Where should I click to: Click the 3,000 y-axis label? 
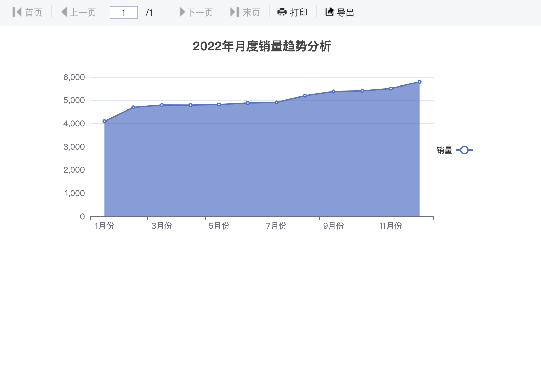click(74, 147)
